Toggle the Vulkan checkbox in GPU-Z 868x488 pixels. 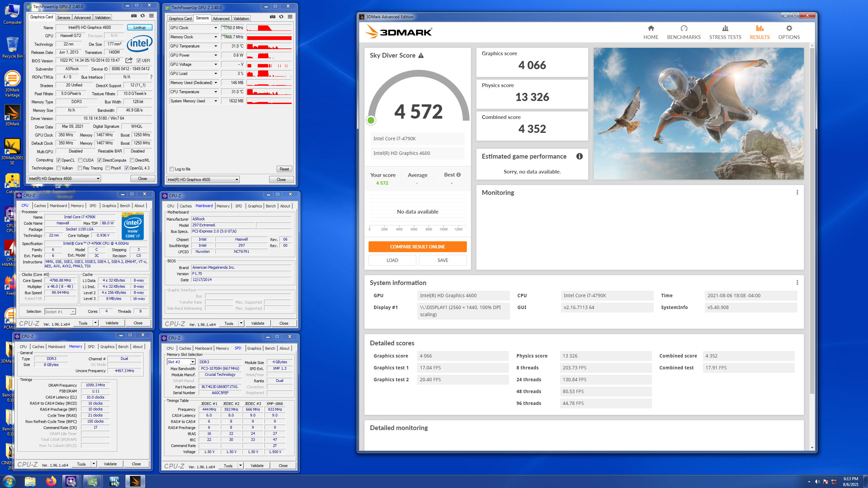coord(58,168)
